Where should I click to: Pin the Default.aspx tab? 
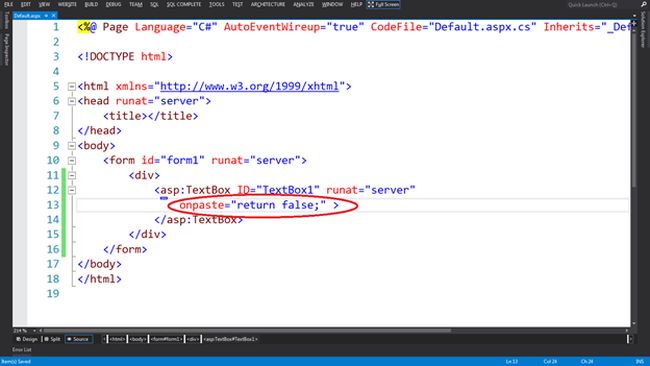46,16
